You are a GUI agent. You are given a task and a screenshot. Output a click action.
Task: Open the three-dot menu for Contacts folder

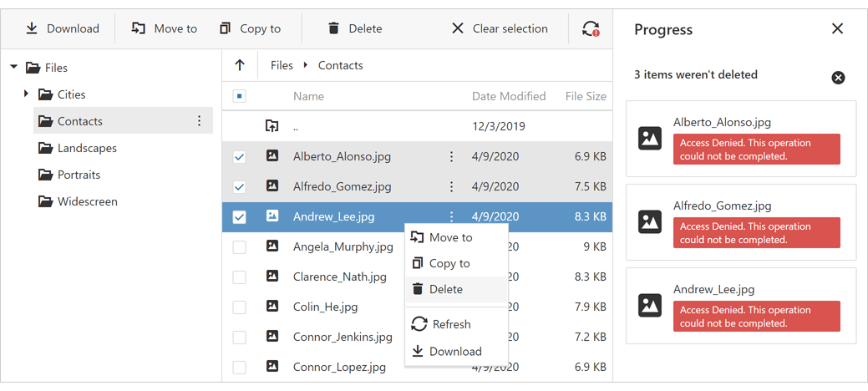[x=199, y=121]
